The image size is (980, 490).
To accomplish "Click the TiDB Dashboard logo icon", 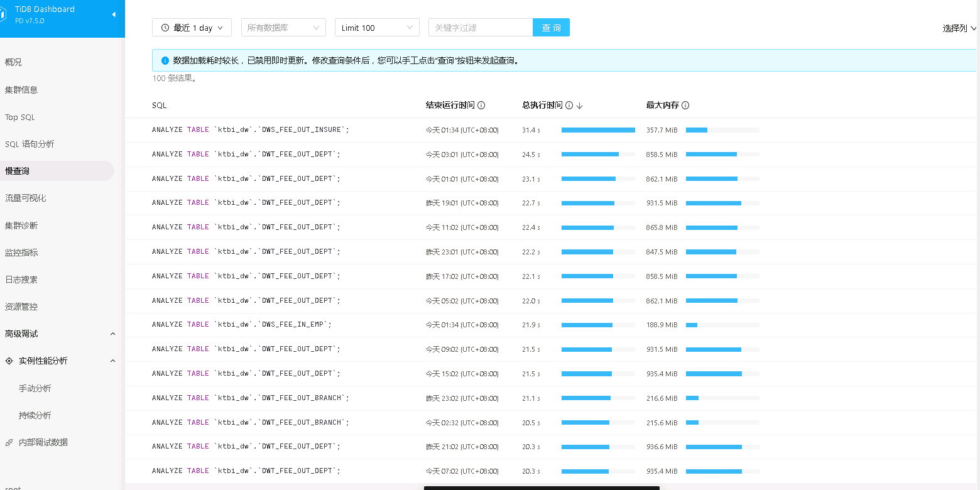I will tap(3, 14).
